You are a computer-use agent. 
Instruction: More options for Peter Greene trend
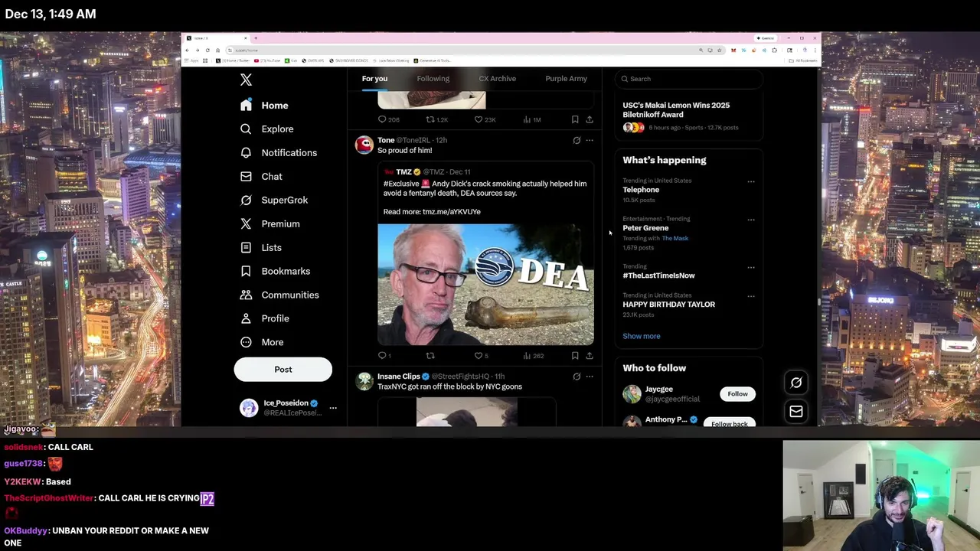click(751, 220)
